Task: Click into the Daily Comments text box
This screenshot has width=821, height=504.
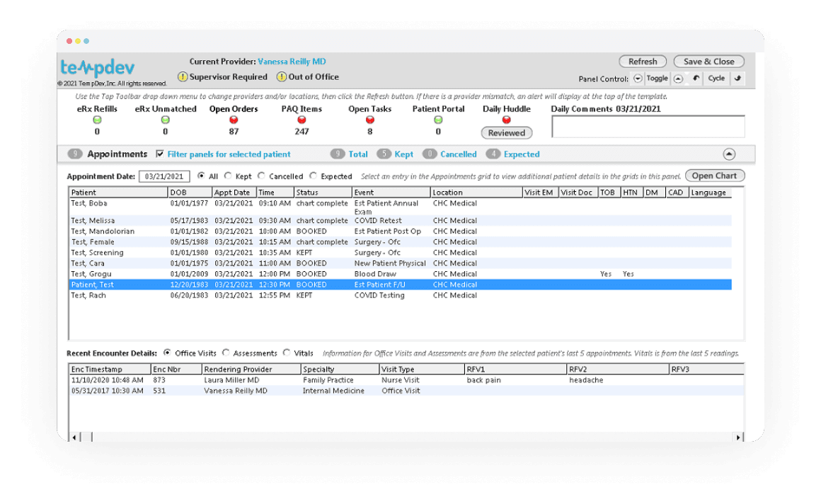Action: tap(648, 127)
